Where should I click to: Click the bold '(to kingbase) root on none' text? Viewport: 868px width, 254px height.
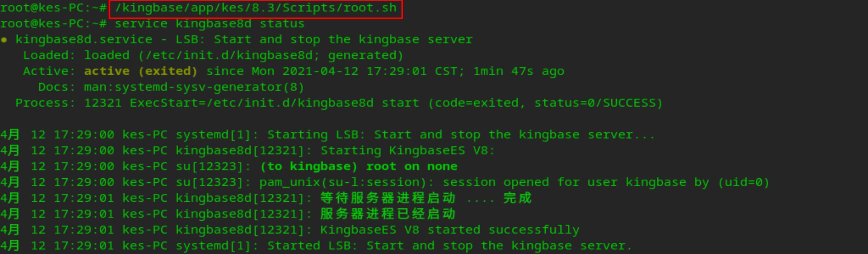coord(358,166)
